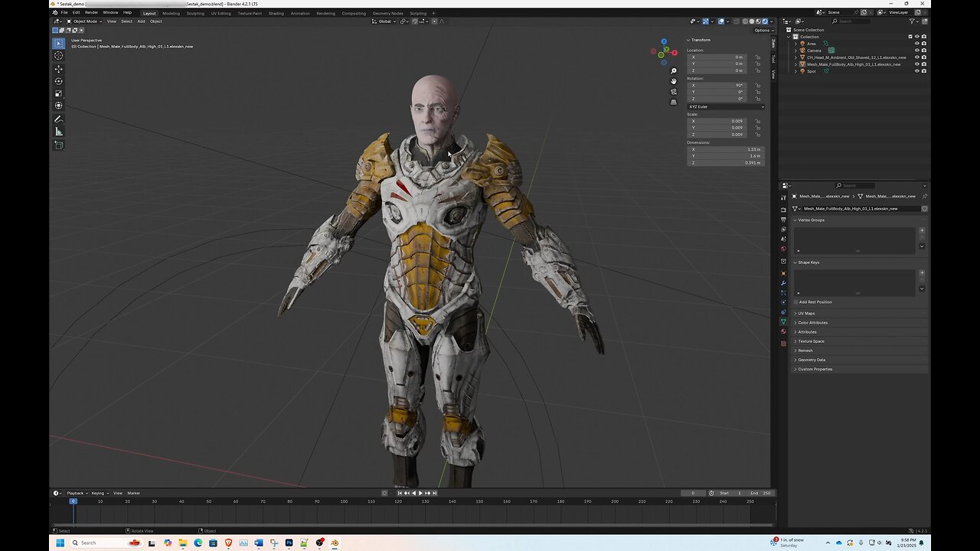This screenshot has height=551, width=980.
Task: Click the Scale X value field
Action: coord(716,121)
